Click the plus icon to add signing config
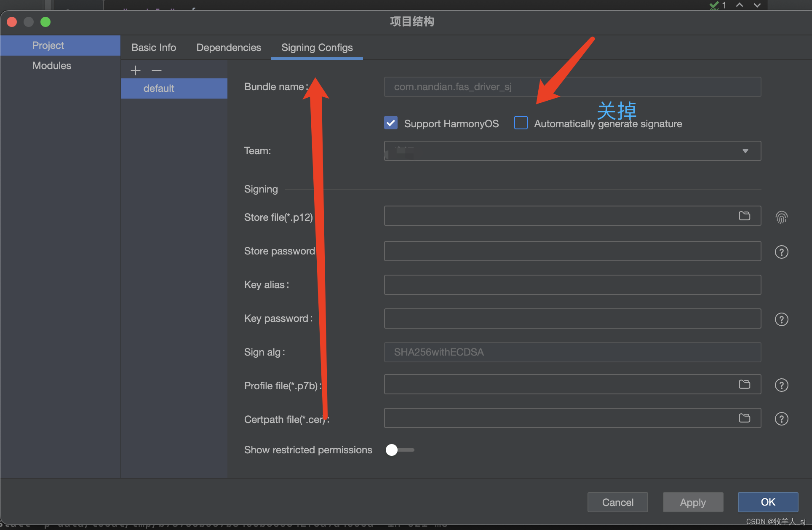 point(135,70)
